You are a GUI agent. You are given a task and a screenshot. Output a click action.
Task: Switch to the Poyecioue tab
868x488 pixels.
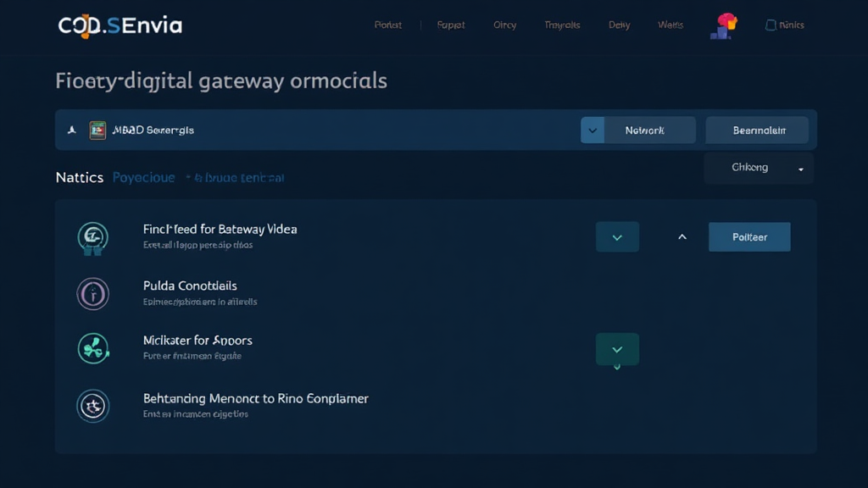tap(143, 177)
